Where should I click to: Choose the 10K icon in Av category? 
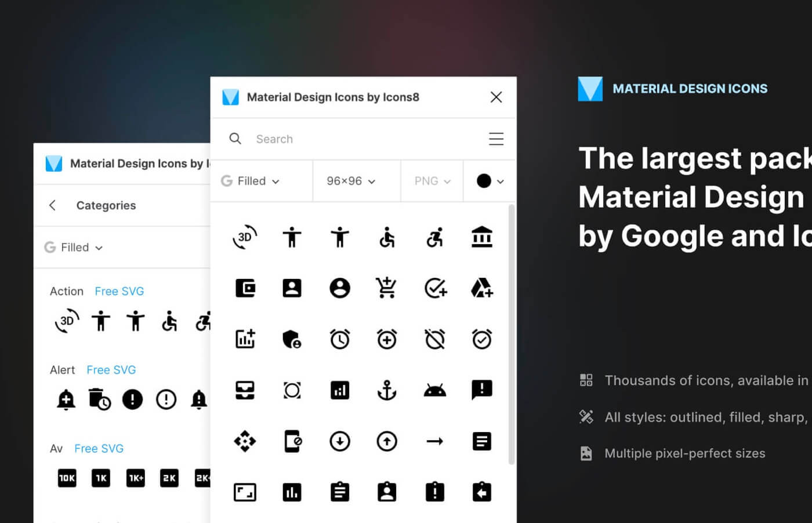coord(67,478)
